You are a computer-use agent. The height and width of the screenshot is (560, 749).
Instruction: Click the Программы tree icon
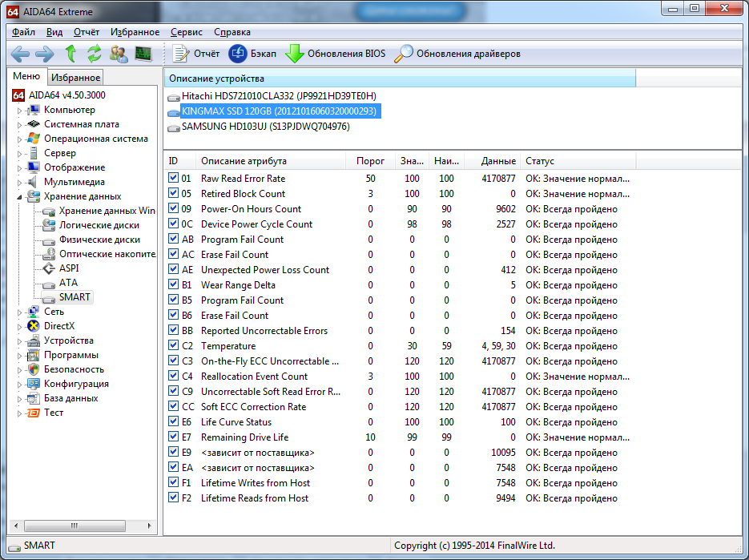(34, 355)
